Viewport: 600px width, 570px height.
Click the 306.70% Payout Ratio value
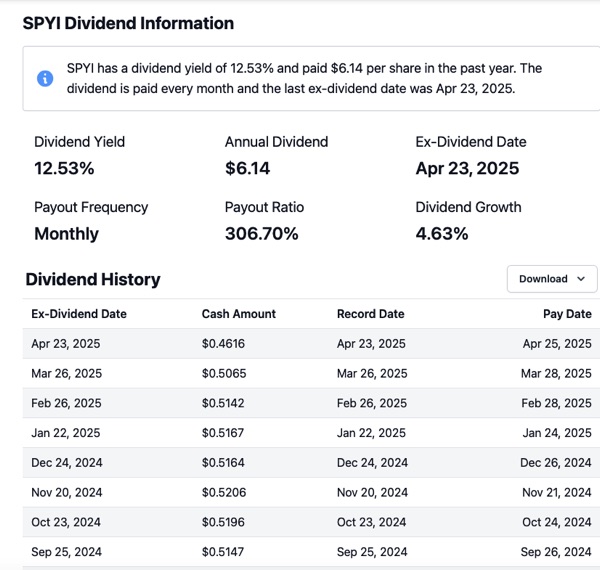pos(261,234)
